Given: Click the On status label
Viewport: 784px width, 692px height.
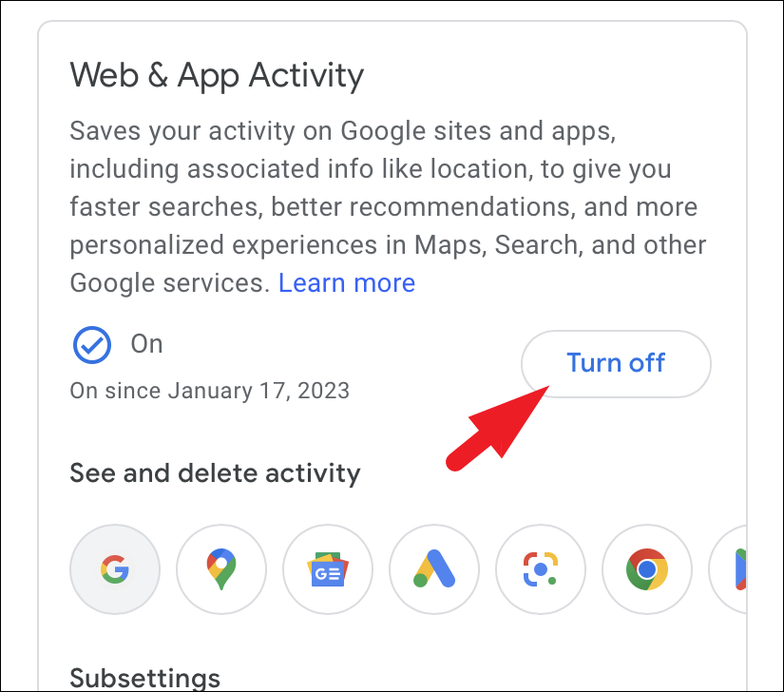Looking at the screenshot, I should click(x=147, y=344).
